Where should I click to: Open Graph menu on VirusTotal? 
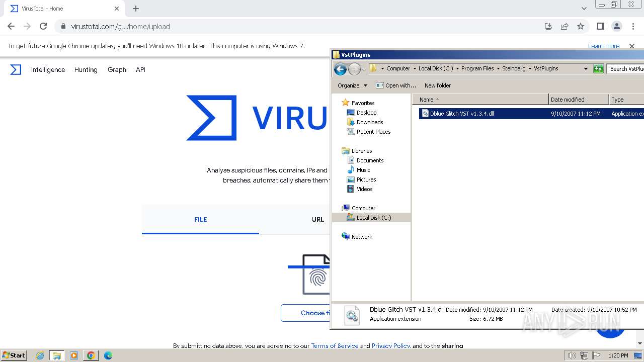(x=117, y=69)
